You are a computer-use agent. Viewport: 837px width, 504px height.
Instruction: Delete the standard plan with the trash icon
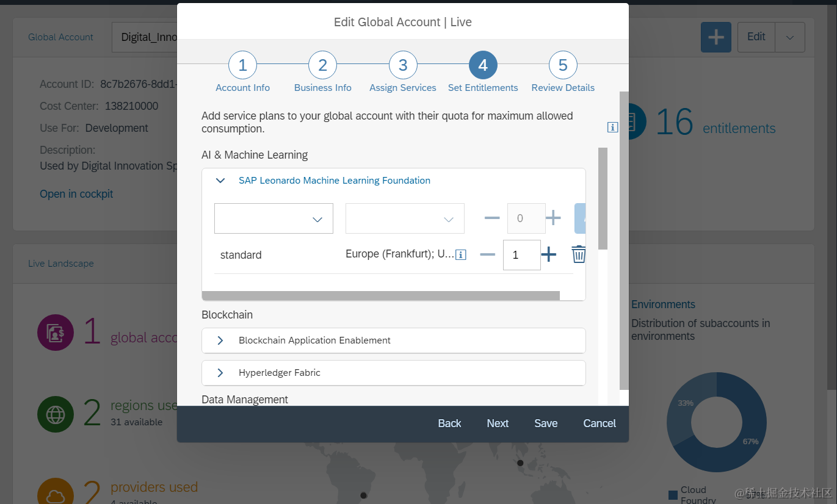point(578,254)
